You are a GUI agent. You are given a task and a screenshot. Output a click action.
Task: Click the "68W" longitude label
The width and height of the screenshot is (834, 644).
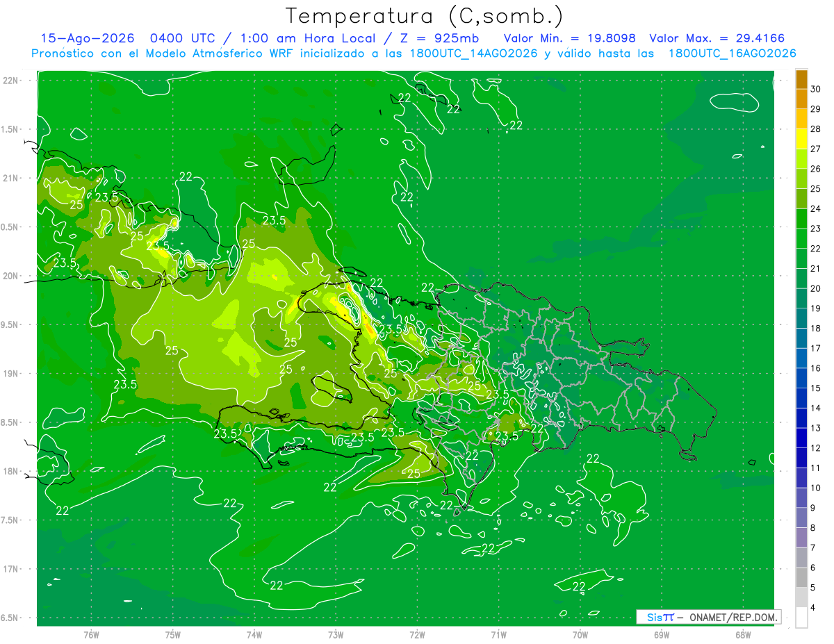point(742,635)
